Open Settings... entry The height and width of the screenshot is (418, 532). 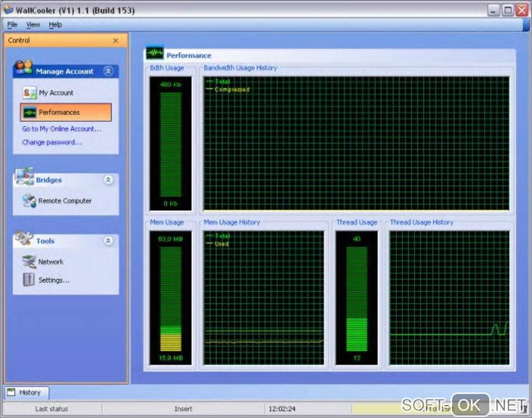click(54, 280)
